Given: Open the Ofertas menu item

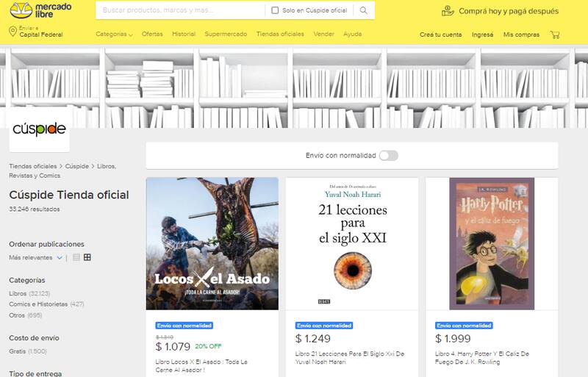Looking at the screenshot, I should pos(152,35).
